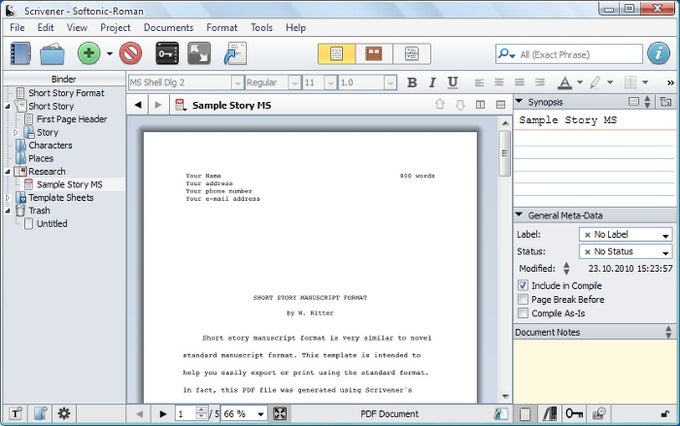Image resolution: width=680 pixels, height=426 pixels.
Task: Open the Edit menu
Action: [x=46, y=28]
